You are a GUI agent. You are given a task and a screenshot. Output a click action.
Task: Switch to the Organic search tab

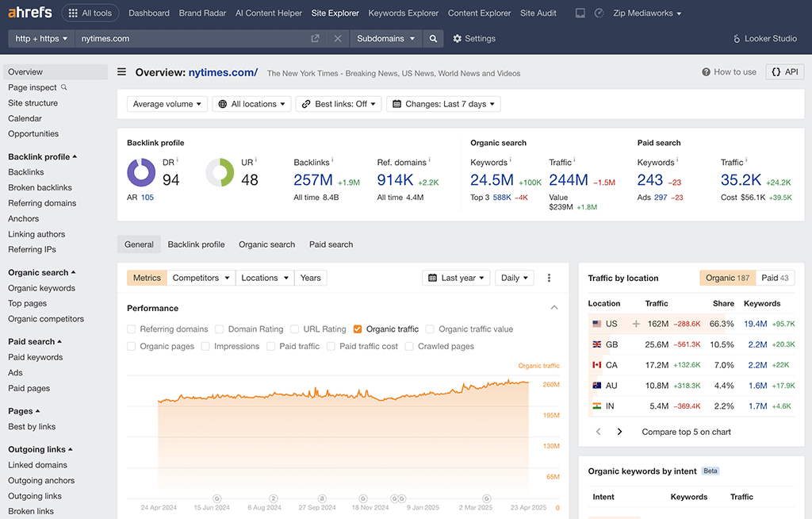pos(266,244)
